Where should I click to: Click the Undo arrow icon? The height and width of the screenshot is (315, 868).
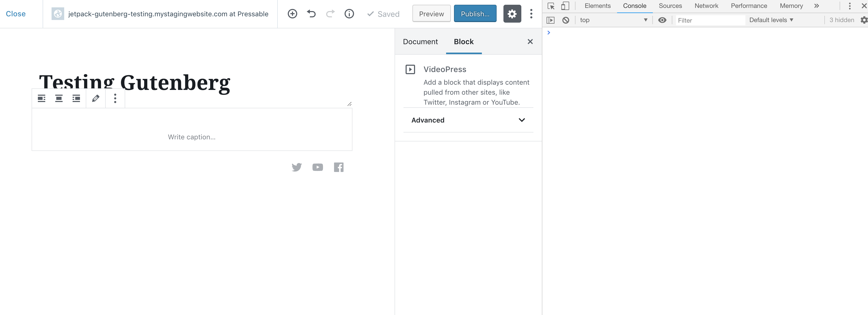(x=311, y=14)
